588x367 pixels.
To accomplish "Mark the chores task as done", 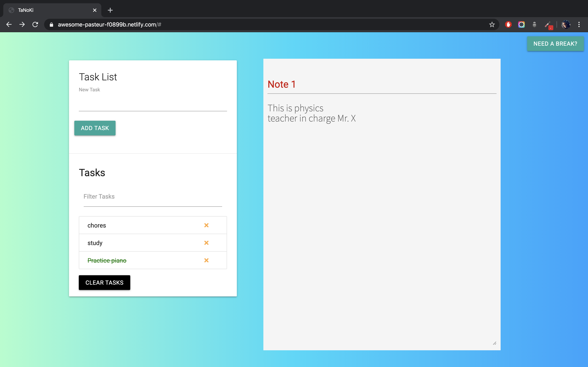I will click(97, 226).
